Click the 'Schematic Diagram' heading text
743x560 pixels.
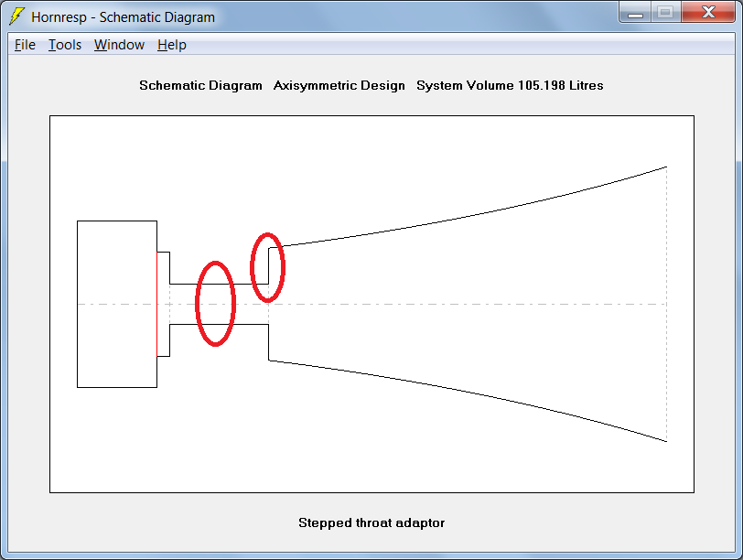tap(200, 85)
